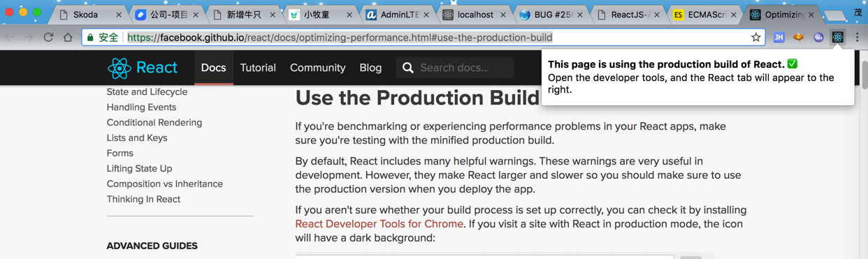Image resolution: width=868 pixels, height=259 pixels.
Task: Open Thinking In React sidebar link
Action: coord(143,199)
